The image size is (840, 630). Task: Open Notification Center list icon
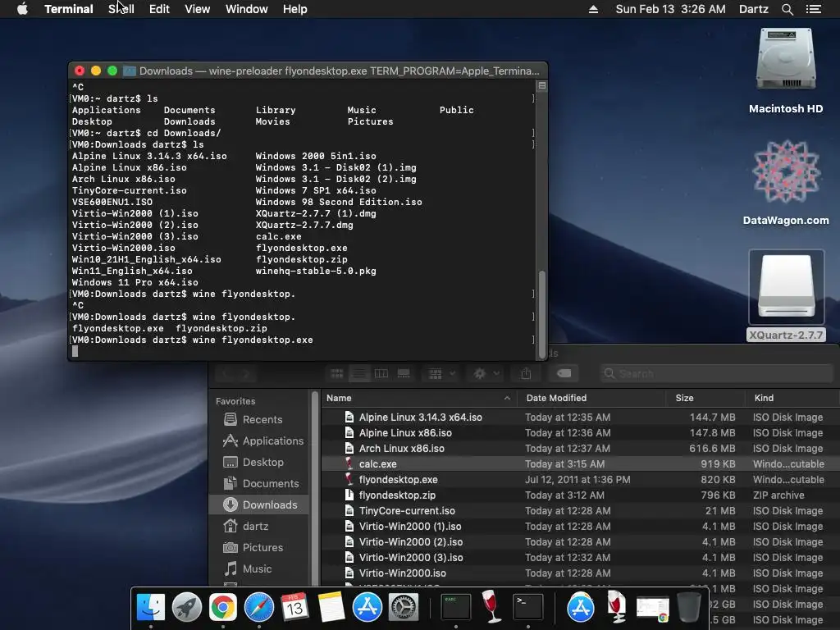[813, 9]
